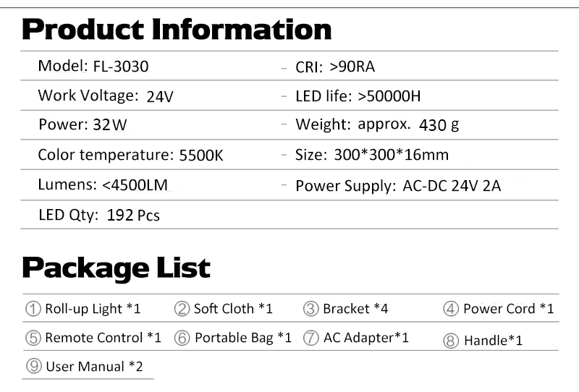Click the circled number 9 icon

pos(34,366)
